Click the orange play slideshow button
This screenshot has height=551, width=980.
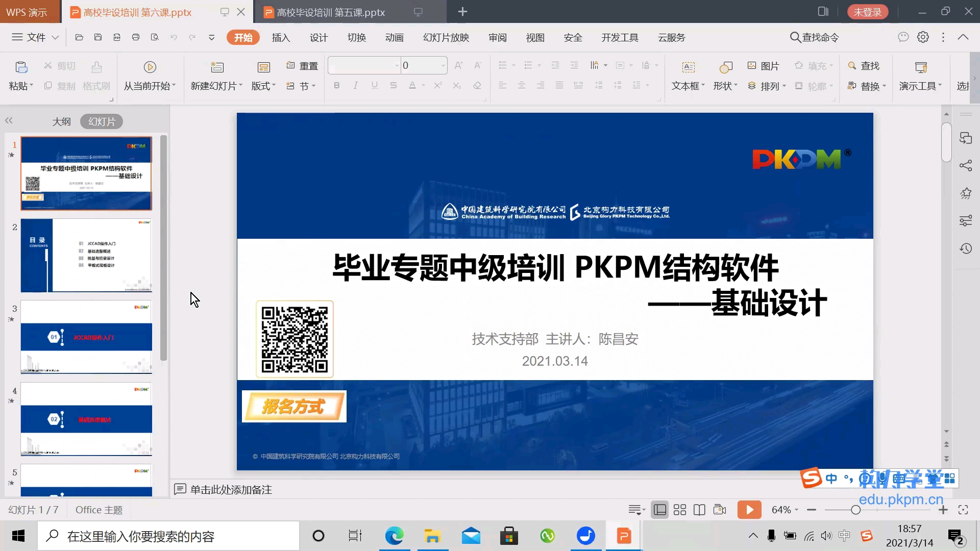pos(749,510)
